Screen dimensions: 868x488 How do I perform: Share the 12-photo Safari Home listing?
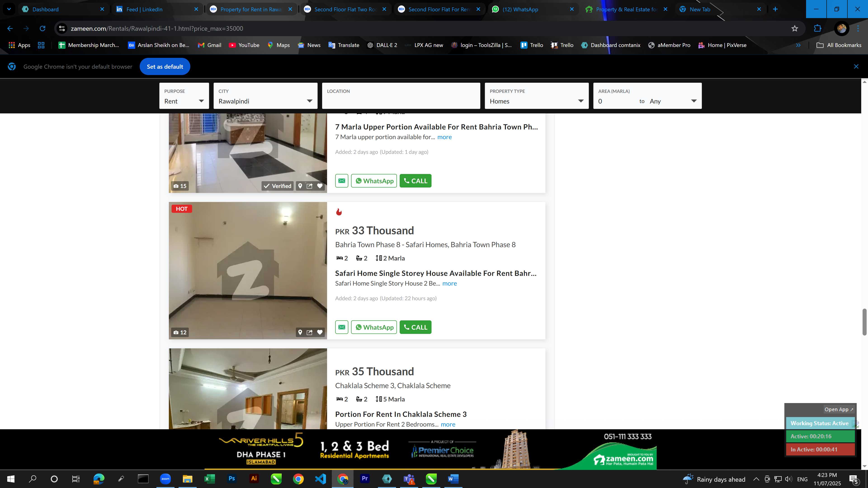coord(309,332)
